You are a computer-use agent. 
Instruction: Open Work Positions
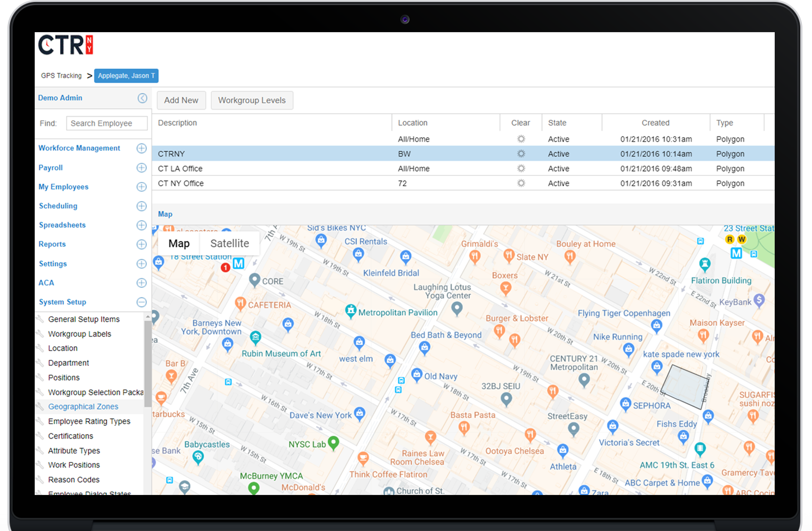pyautogui.click(x=74, y=465)
